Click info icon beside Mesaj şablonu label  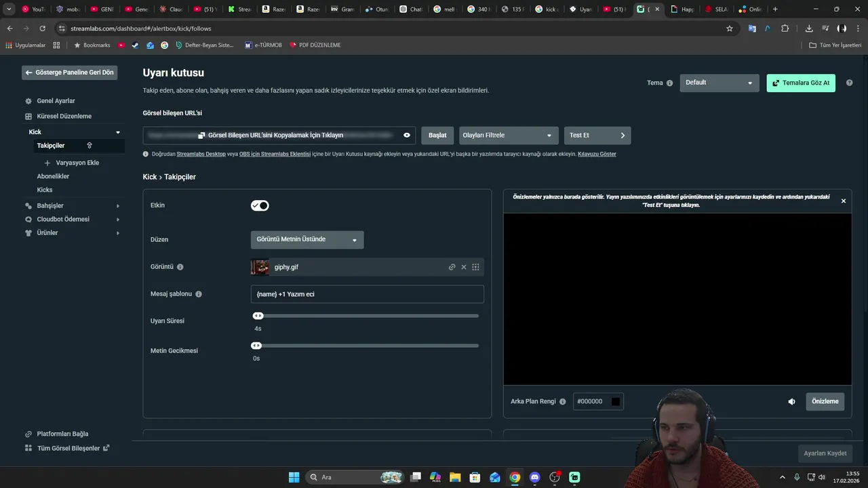[199, 294]
